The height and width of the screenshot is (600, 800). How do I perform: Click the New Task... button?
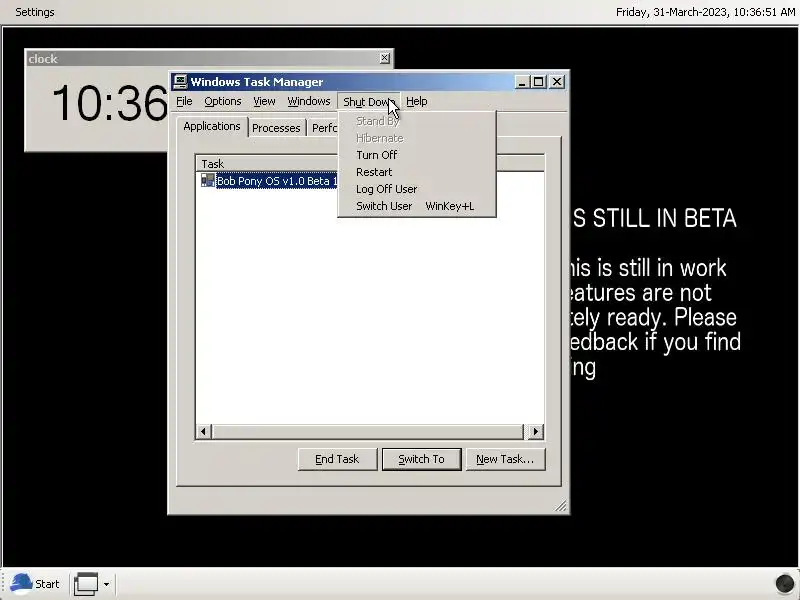tap(505, 459)
